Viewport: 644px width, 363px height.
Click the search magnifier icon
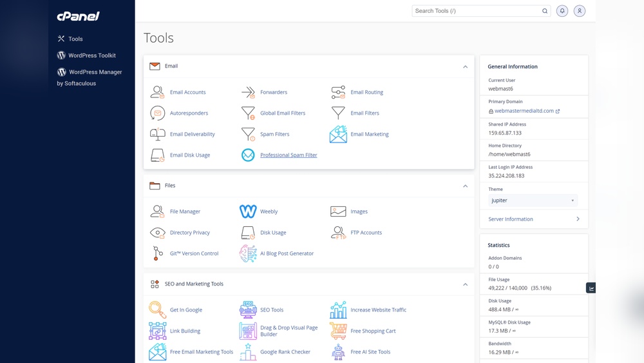[x=545, y=11]
